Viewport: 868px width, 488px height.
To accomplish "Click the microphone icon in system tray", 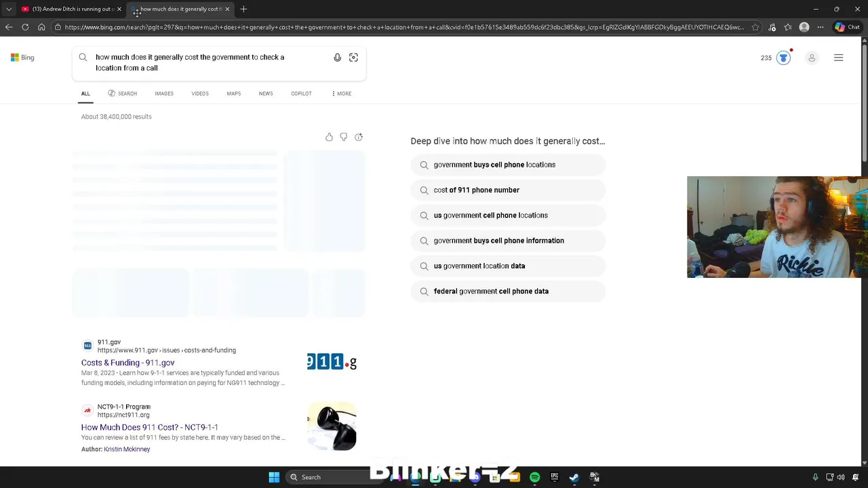I will (815, 477).
